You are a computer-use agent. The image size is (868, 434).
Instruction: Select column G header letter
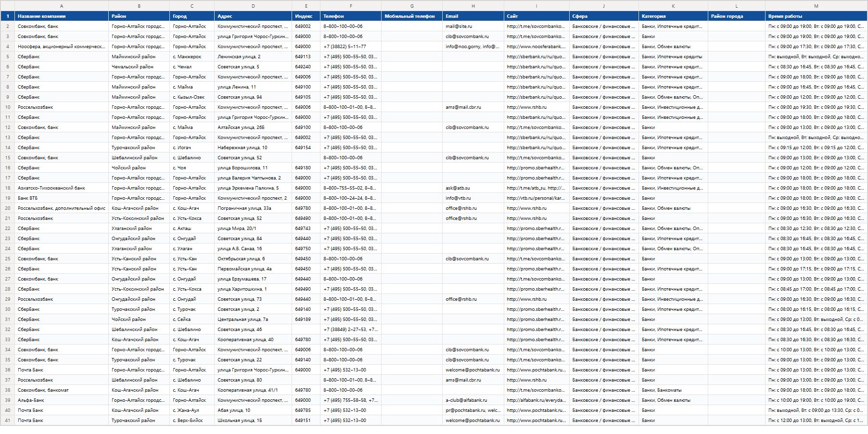coord(412,6)
